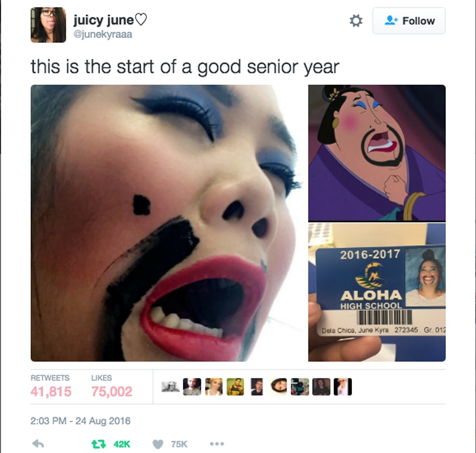
Task: Click the first liker avatar in row
Action: coord(171,387)
